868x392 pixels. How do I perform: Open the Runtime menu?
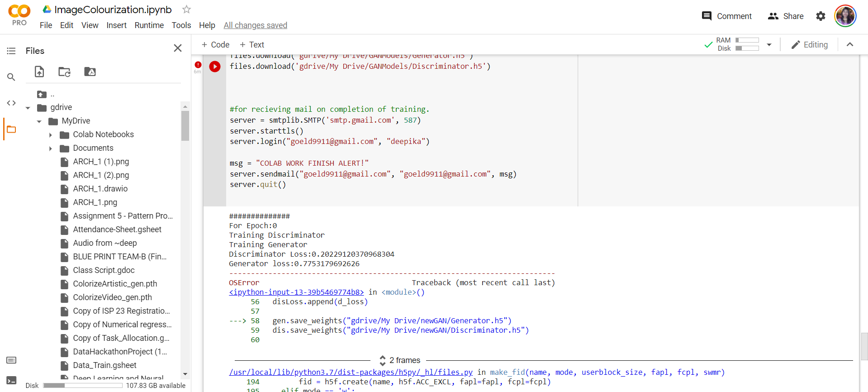point(149,25)
